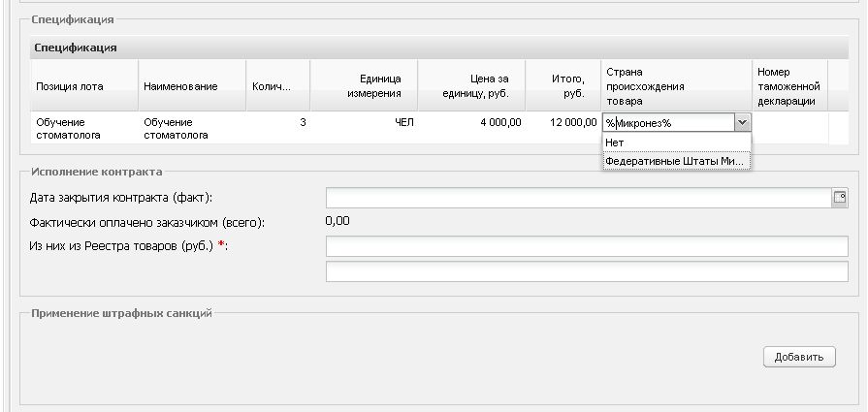
Task: Click the empty field below Реестр товаров input
Action: point(587,271)
